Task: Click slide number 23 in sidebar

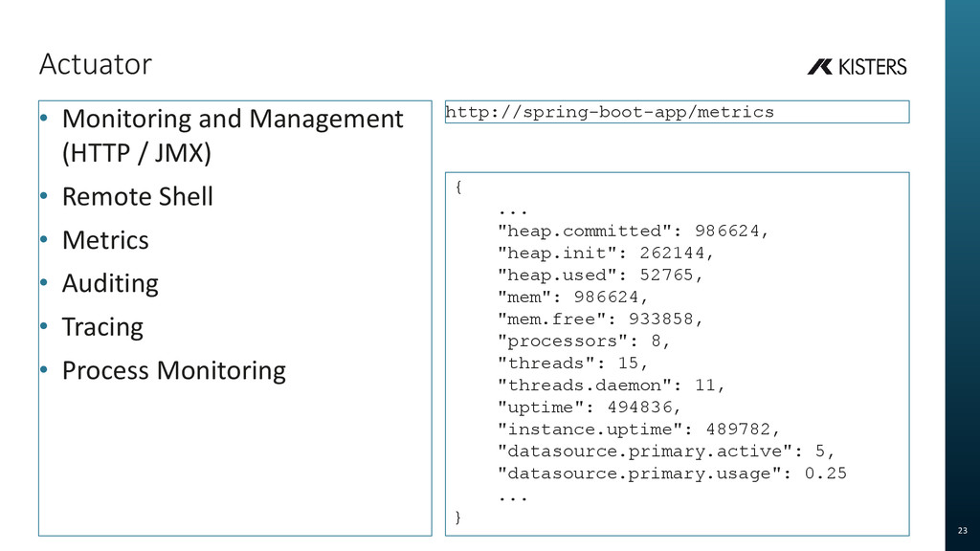Action: pyautogui.click(x=963, y=530)
